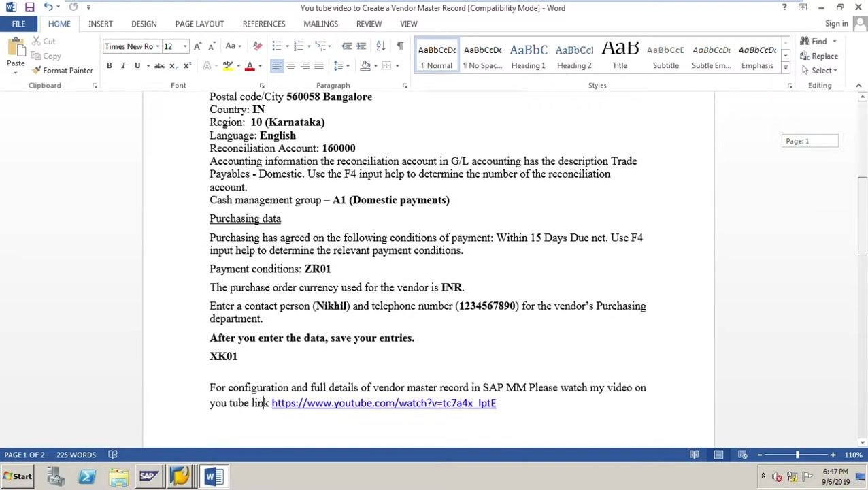The image size is (868, 490).
Task: Apply subscript formatting
Action: 173,66
